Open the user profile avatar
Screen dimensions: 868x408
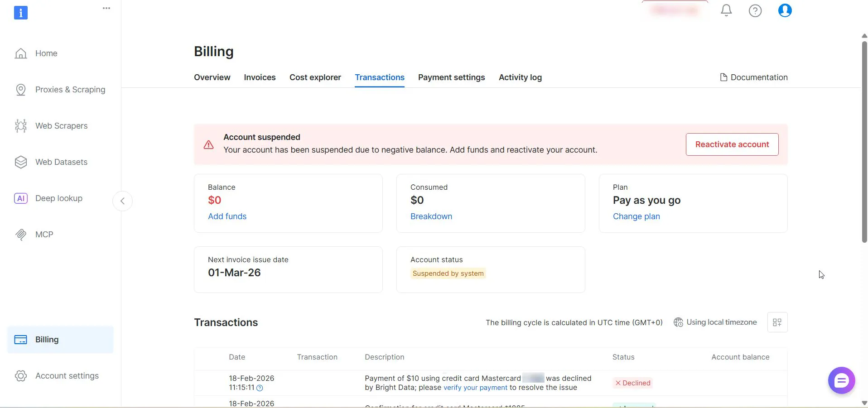coord(785,10)
